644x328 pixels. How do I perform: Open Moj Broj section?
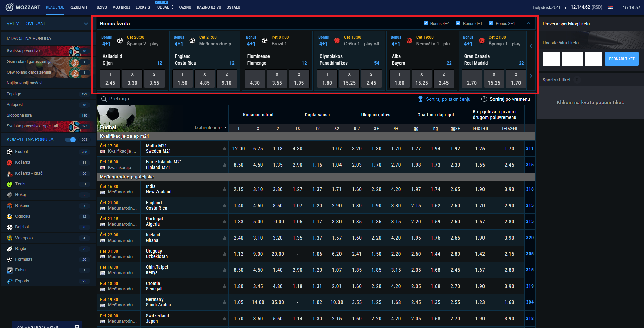121,7
